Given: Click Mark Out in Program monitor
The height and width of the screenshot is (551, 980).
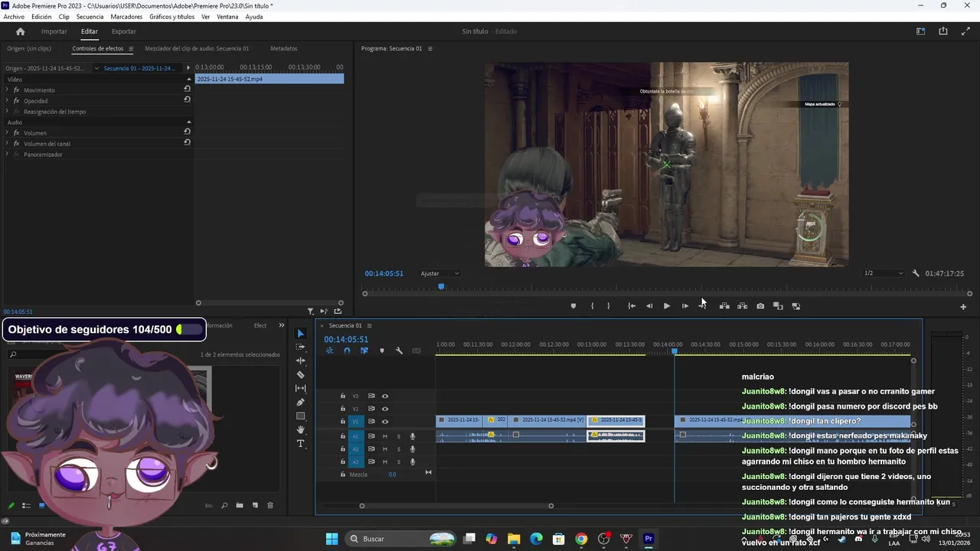Looking at the screenshot, I should pos(609,306).
